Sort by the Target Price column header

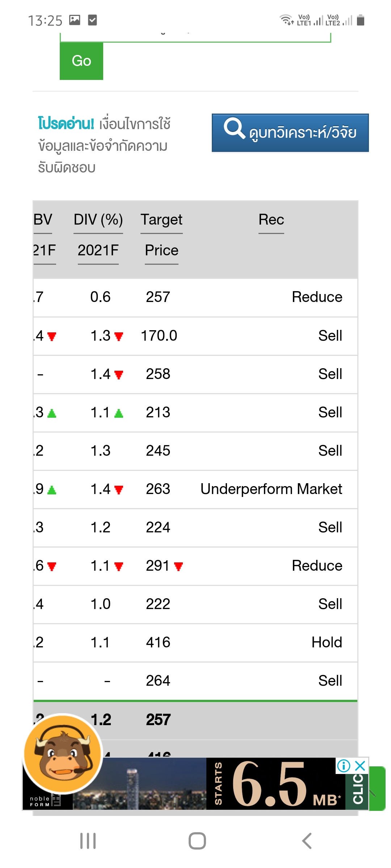[161, 220]
